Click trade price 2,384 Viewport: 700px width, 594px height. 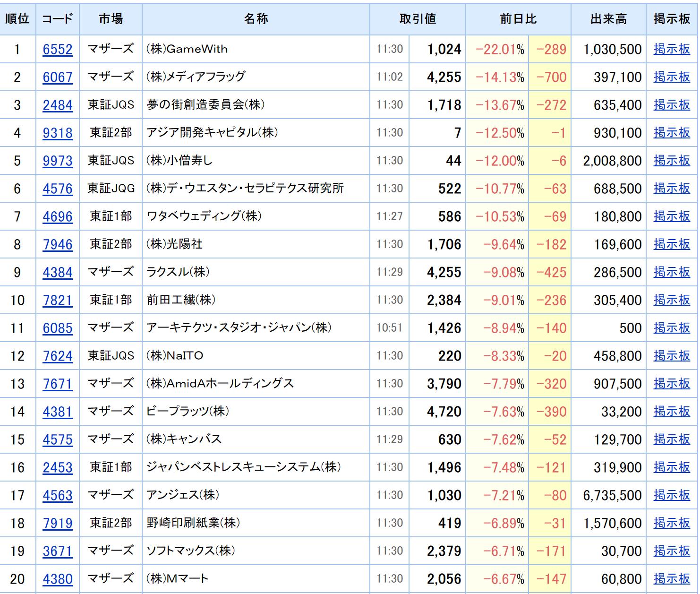444,300
